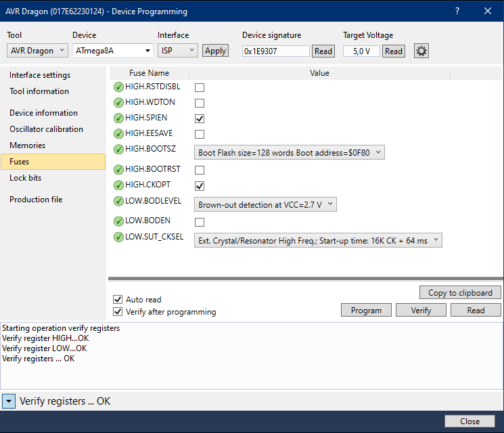Open the LOW.SUT_CKSEL clock source dropdown

click(318, 240)
